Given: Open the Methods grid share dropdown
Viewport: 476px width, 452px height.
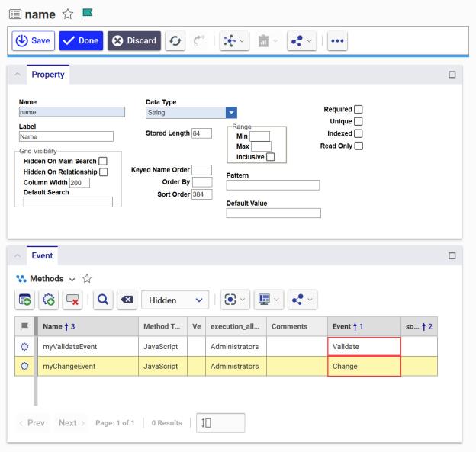Looking at the screenshot, I should [x=302, y=300].
